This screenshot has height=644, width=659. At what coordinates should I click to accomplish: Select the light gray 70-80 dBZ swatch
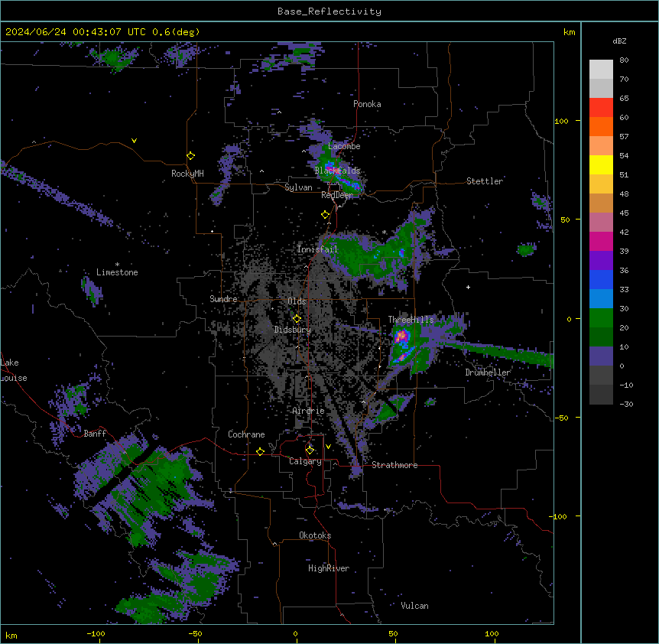coord(601,70)
